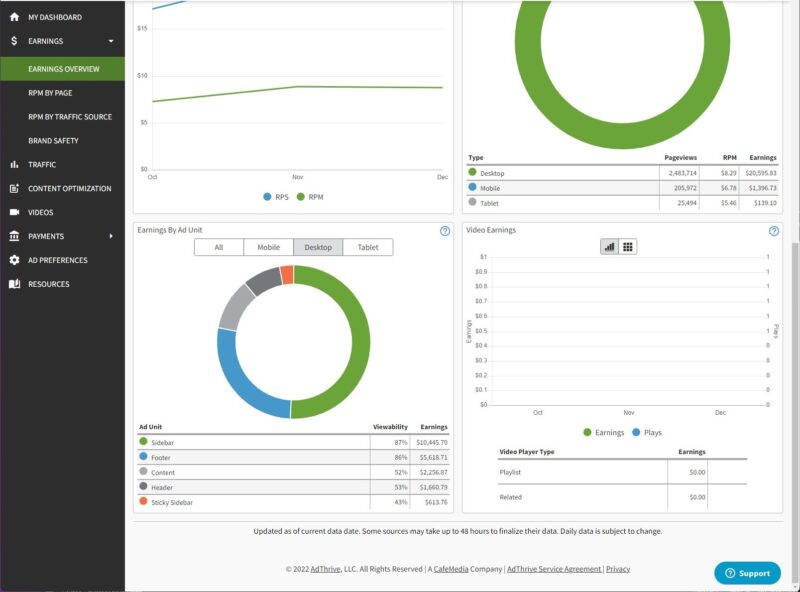
Task: Open help for Earnings By Ad Unit
Action: click(x=444, y=231)
